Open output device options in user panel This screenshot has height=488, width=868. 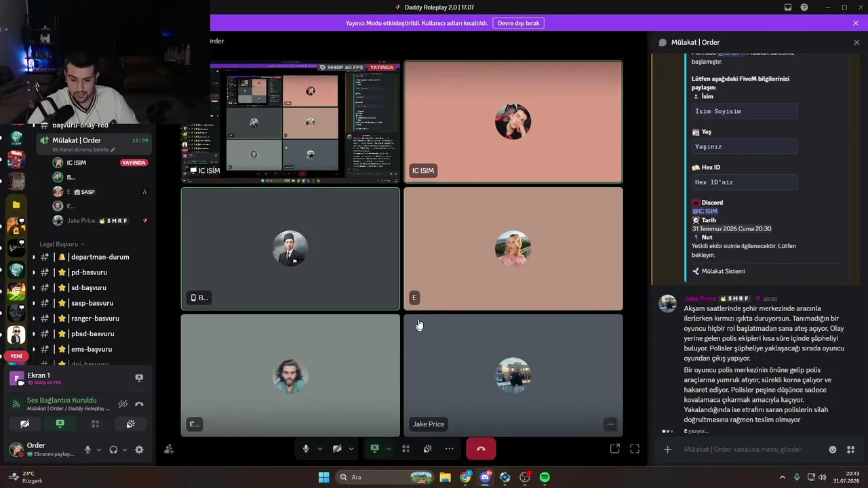point(125,449)
